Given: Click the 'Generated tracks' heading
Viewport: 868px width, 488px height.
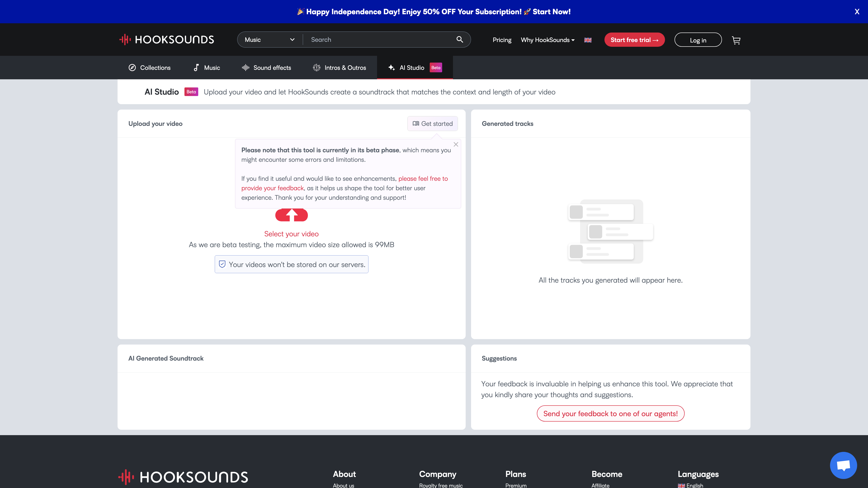Looking at the screenshot, I should pos(507,124).
